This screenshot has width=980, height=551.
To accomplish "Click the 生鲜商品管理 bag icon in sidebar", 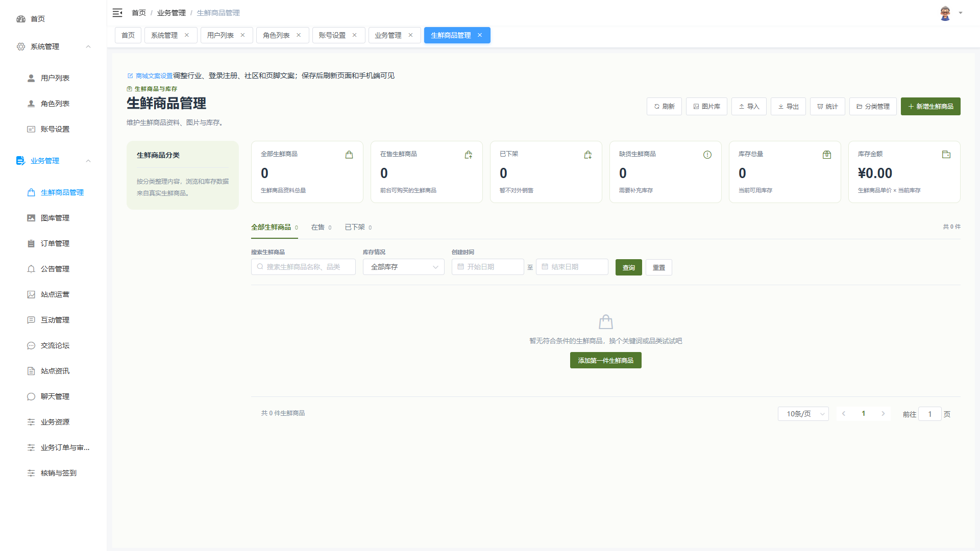I will tap(31, 192).
